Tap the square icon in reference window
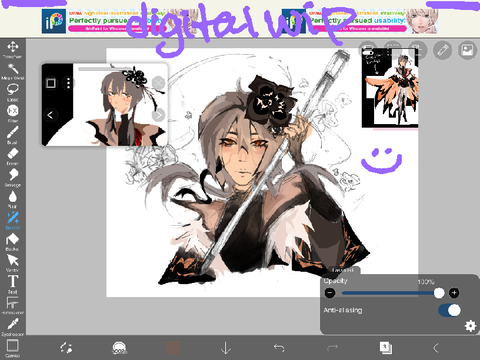The image size is (480, 360). pos(51,83)
